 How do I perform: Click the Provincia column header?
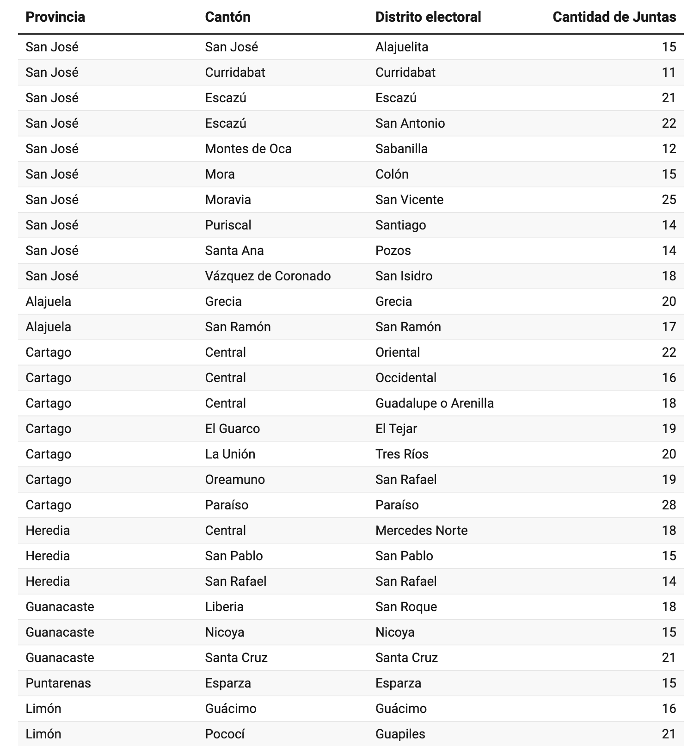pyautogui.click(x=55, y=17)
